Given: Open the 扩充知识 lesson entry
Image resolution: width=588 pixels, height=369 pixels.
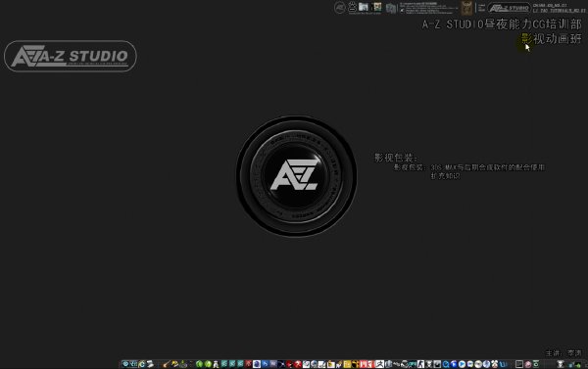Looking at the screenshot, I should (445, 176).
